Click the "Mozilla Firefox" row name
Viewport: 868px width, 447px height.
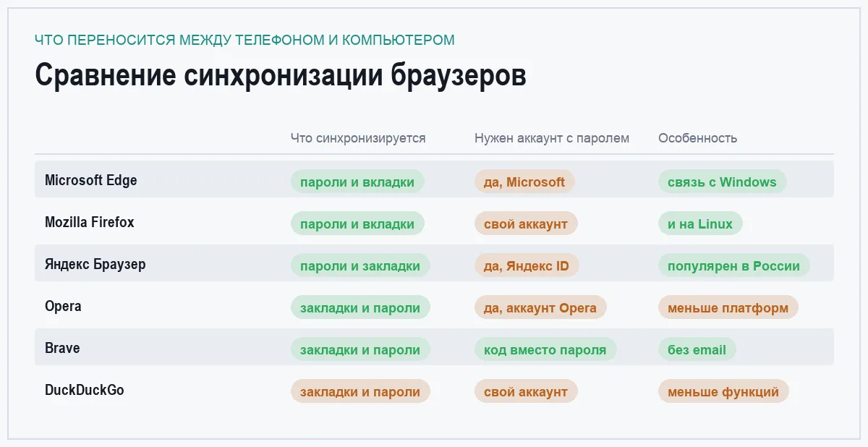(x=90, y=222)
